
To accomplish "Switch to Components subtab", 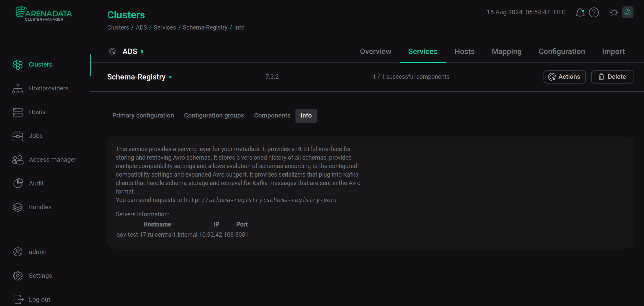I will (x=272, y=115).
